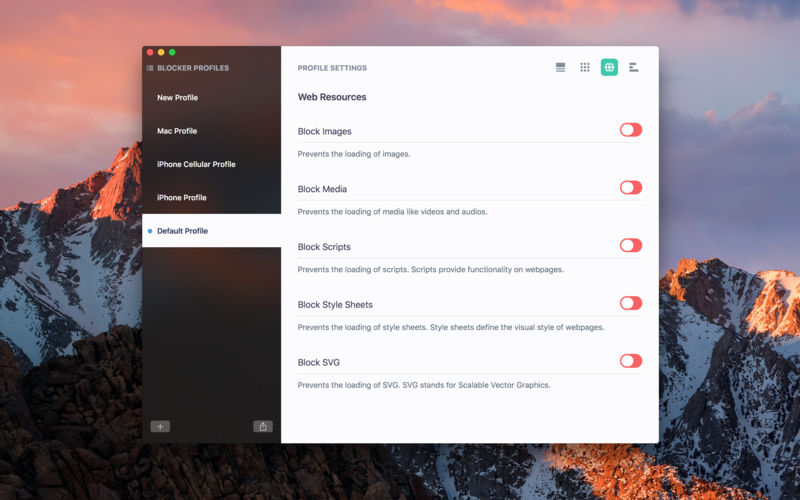Open the grid dots settings tab icon
Viewport: 800px width, 500px height.
[x=585, y=67]
